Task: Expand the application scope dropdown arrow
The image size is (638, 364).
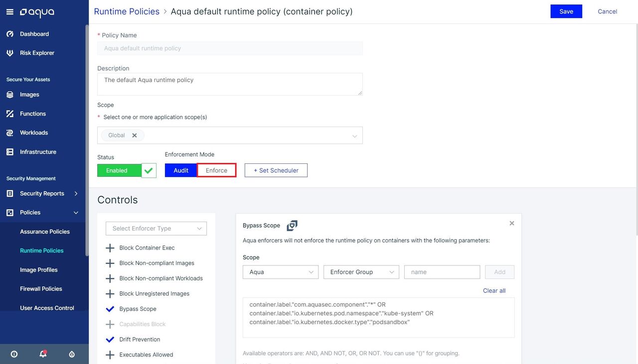Action: click(355, 136)
